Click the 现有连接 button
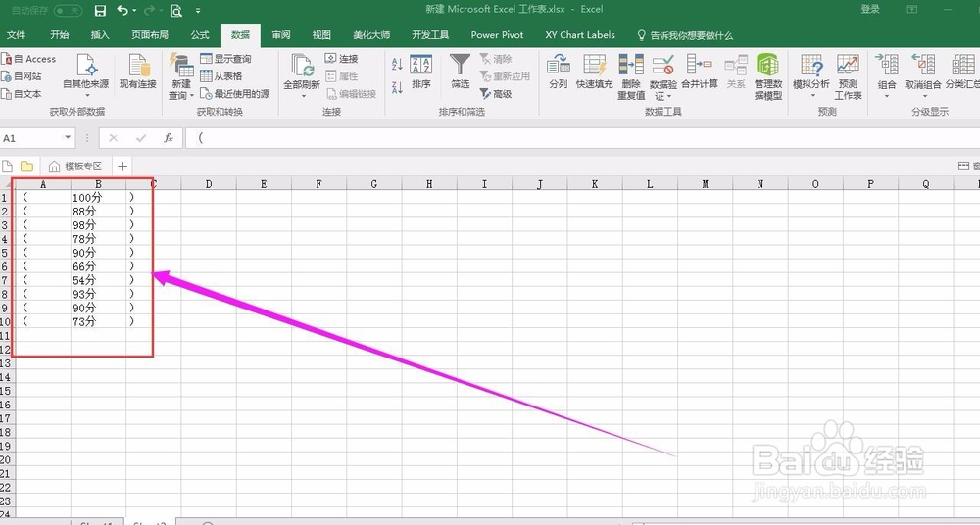Screen dimensions: 980x525 (x=137, y=72)
